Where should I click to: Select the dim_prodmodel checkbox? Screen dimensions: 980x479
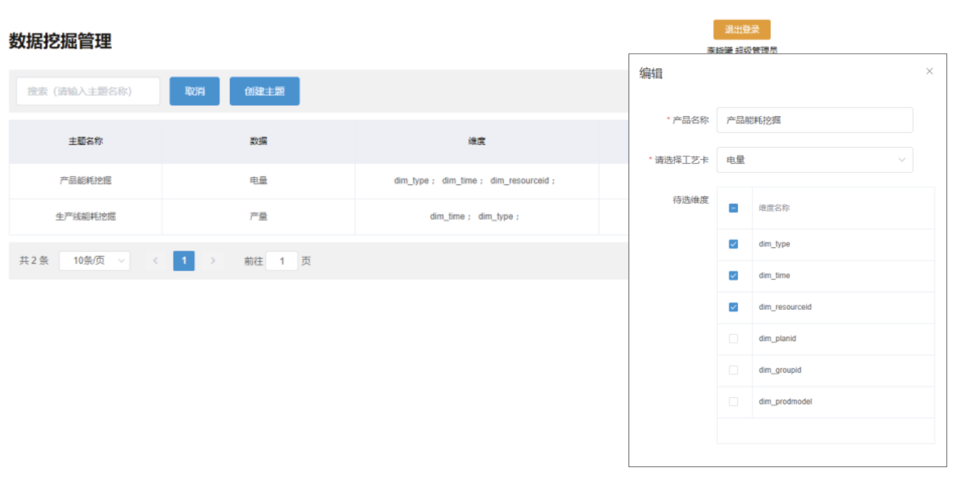734,402
